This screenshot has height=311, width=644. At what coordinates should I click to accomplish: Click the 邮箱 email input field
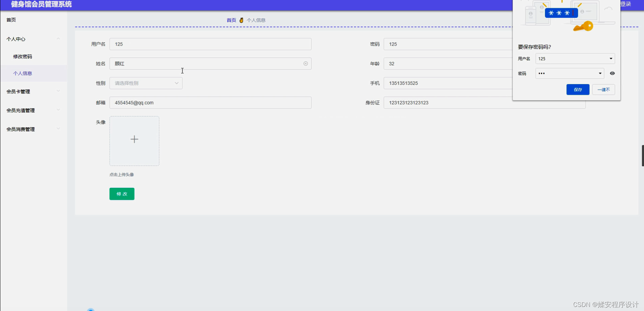coord(211,103)
